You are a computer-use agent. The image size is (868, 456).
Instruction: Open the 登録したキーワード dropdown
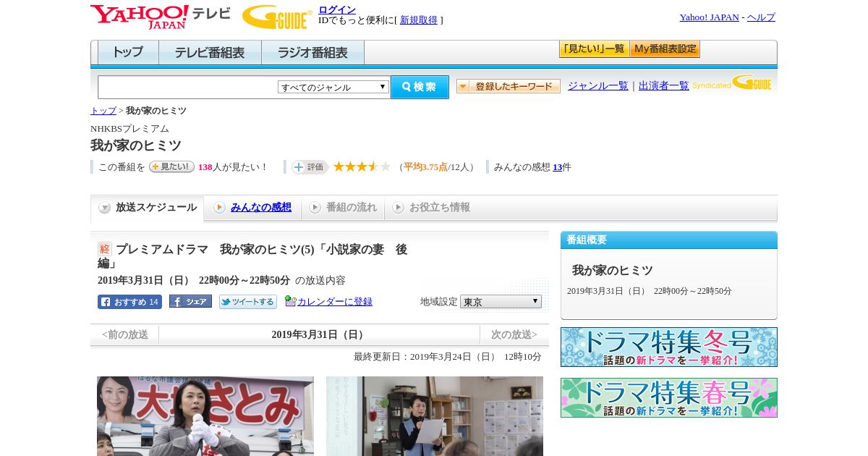509,86
